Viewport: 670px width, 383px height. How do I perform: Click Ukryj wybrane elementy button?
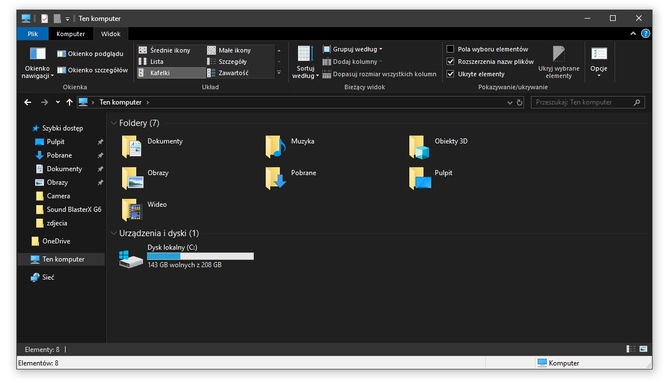tap(558, 62)
